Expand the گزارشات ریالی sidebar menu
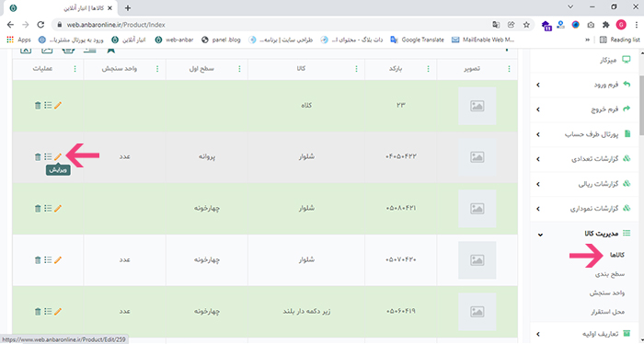This screenshot has width=644, height=344. click(x=585, y=184)
